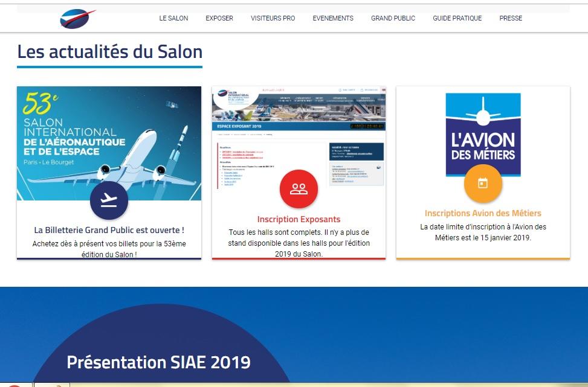588x387 pixels.
Task: Go to the GUIDE PRATIQUE section
Action: pyautogui.click(x=457, y=18)
